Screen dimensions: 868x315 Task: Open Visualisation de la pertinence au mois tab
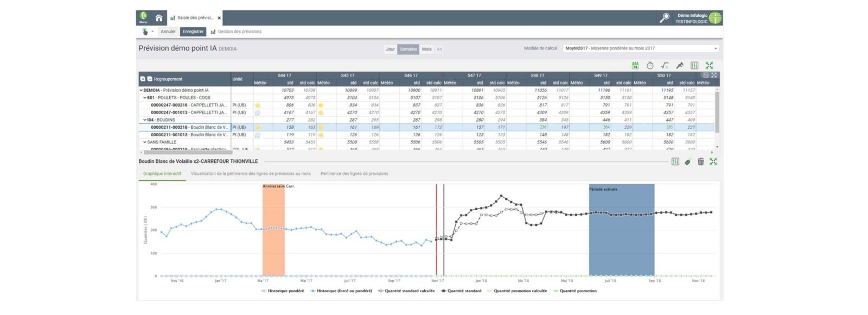pos(251,174)
